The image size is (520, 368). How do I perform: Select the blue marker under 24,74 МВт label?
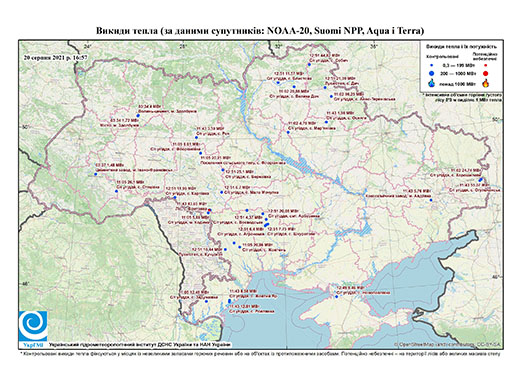(x=480, y=179)
